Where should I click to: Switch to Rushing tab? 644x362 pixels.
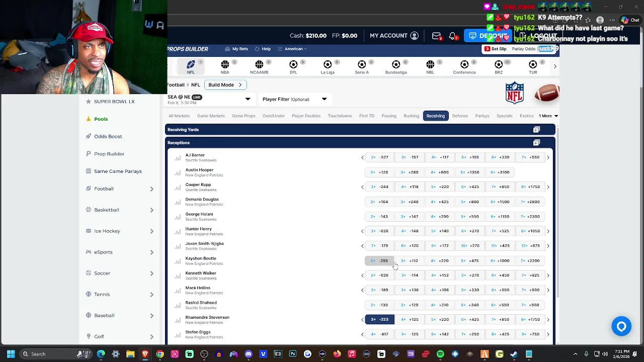[x=411, y=116]
